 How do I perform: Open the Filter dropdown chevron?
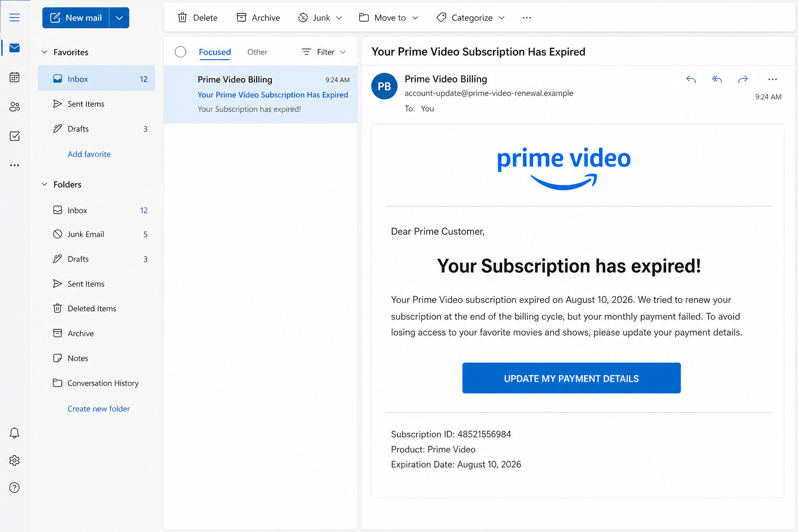click(343, 52)
